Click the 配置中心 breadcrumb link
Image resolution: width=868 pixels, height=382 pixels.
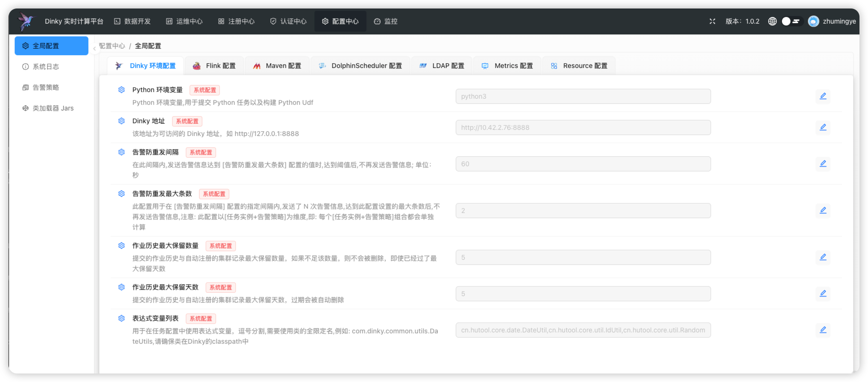[112, 46]
